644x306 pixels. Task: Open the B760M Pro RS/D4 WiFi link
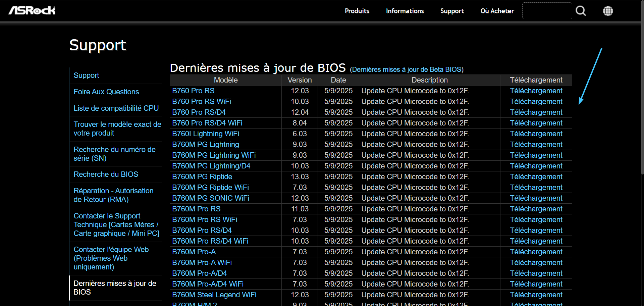(x=210, y=241)
